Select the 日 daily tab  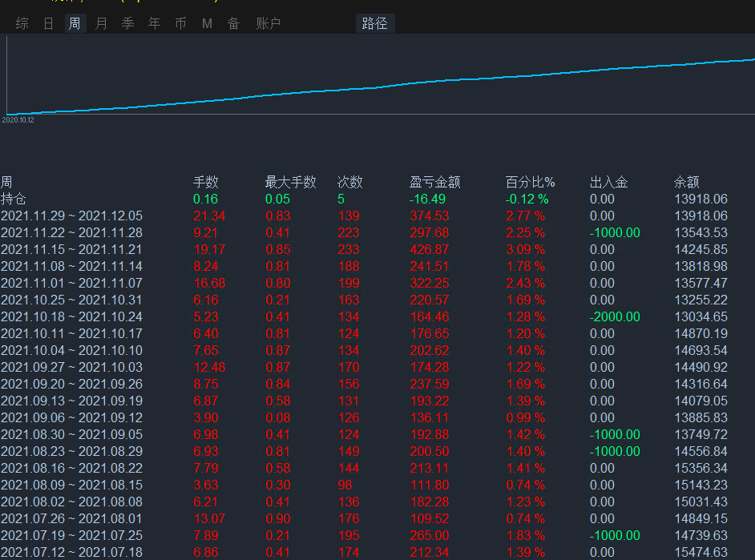click(49, 24)
